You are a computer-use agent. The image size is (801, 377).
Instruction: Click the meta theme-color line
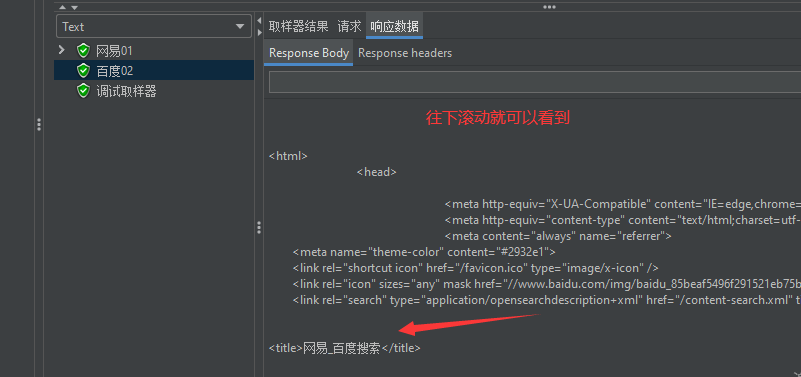point(424,252)
